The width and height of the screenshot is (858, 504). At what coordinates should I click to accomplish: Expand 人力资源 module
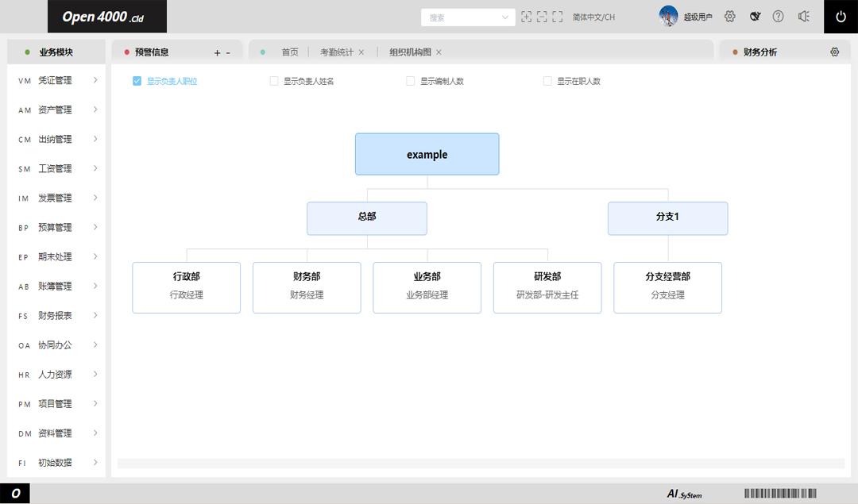pyautogui.click(x=57, y=375)
